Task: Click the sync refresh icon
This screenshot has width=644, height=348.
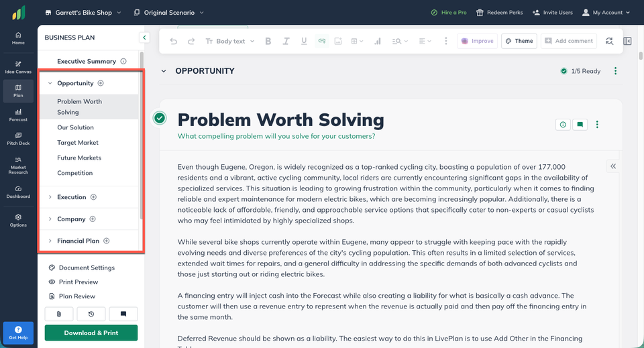Action: [x=610, y=41]
